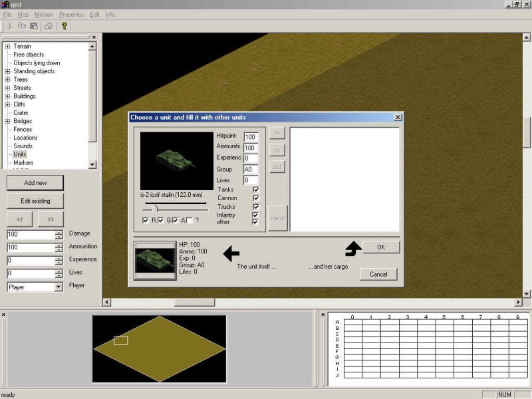Expand the Buildings tree node

coord(7,96)
